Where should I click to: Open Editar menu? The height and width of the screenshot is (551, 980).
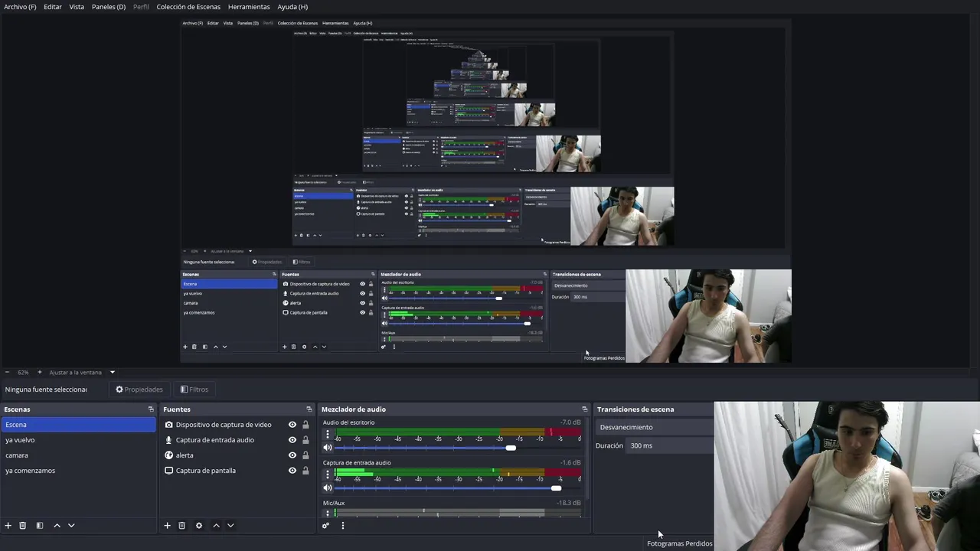[53, 7]
